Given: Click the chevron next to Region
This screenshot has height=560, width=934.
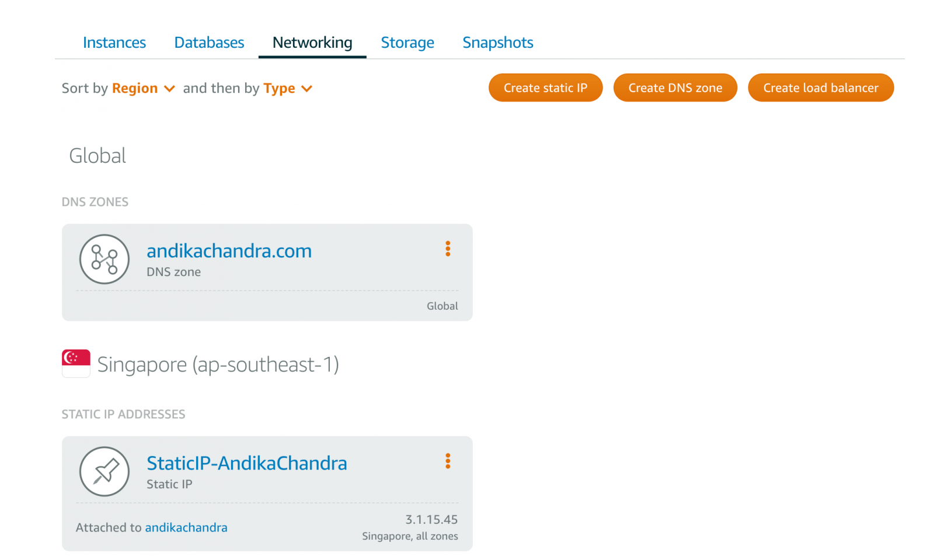Looking at the screenshot, I should [169, 89].
